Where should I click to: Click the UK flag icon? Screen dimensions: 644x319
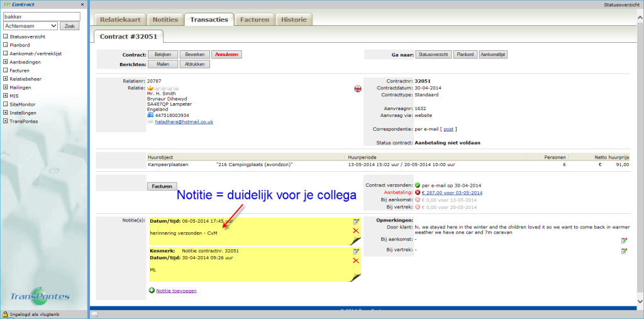point(358,88)
